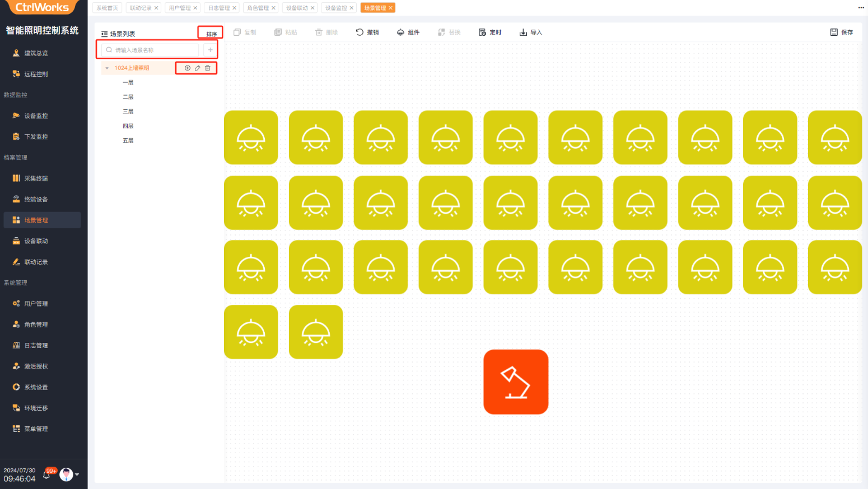
Task: Click the add child icon on 1024上墙照明
Action: tap(188, 68)
